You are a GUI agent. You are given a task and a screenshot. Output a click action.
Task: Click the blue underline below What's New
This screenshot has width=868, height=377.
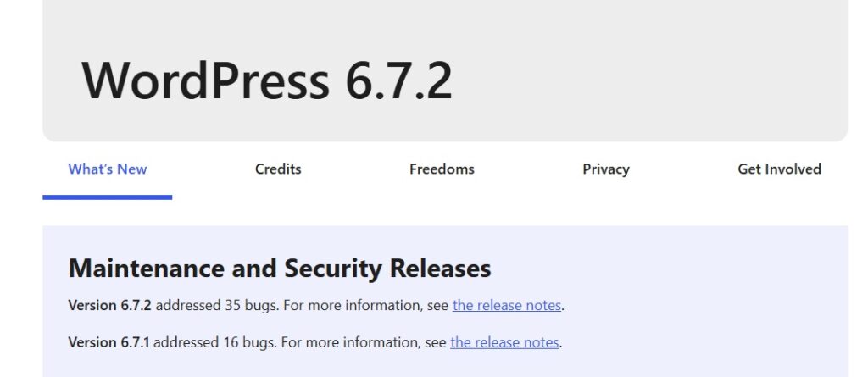(108, 197)
